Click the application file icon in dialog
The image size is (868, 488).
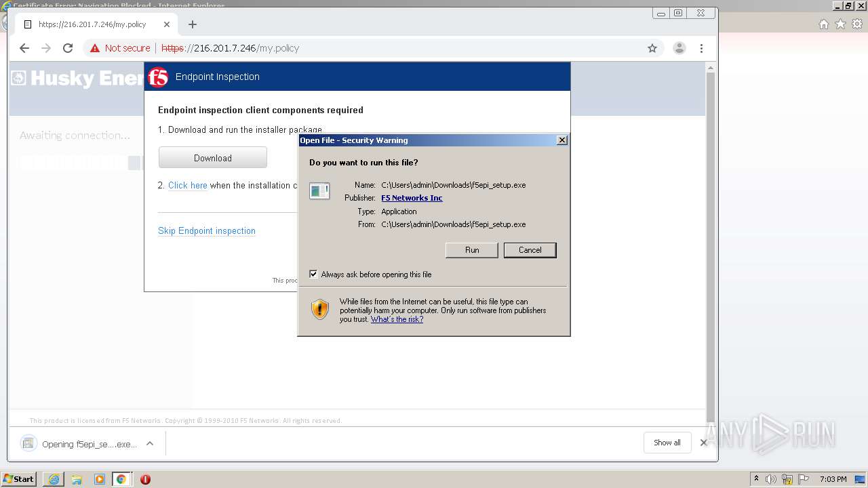point(319,191)
